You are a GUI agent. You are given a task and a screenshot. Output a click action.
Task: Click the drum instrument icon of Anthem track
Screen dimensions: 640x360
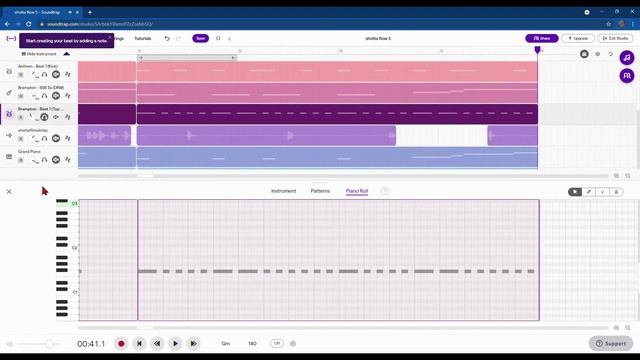coord(9,71)
